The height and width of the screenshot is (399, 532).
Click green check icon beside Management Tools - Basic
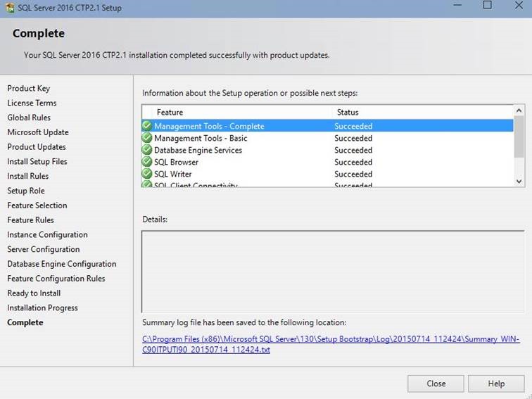point(147,138)
